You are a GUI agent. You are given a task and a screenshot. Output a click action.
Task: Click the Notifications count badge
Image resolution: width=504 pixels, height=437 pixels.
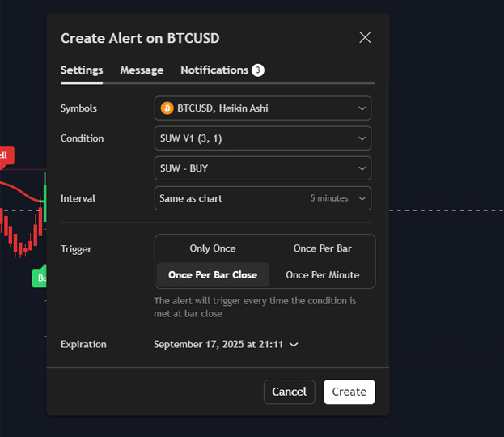click(257, 70)
